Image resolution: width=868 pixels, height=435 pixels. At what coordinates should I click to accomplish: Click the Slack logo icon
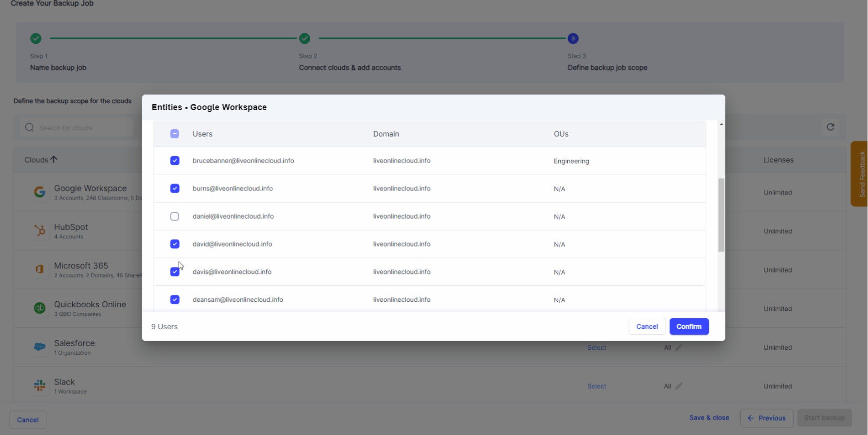39,386
